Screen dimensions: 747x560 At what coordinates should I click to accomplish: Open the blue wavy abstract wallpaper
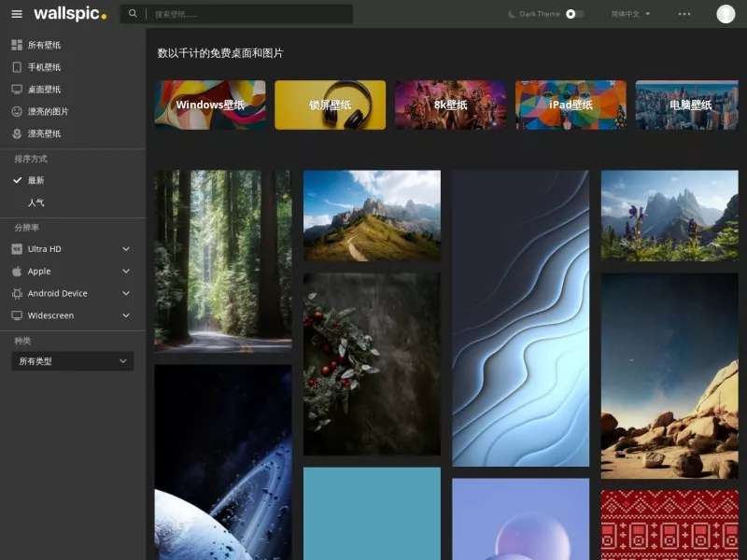pyautogui.click(x=521, y=318)
